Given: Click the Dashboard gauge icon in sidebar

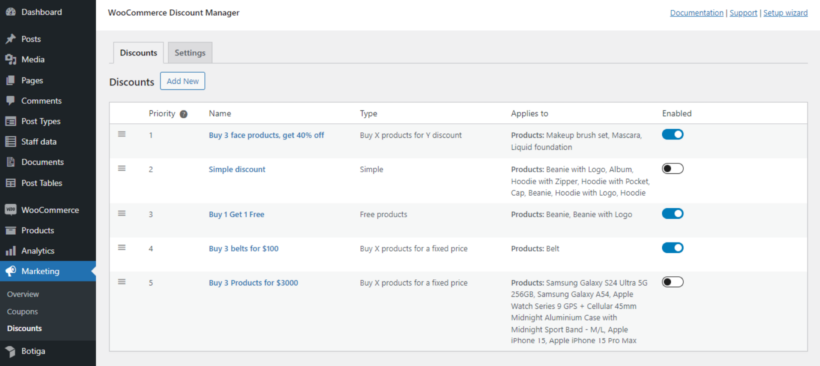Looking at the screenshot, I should (10, 12).
